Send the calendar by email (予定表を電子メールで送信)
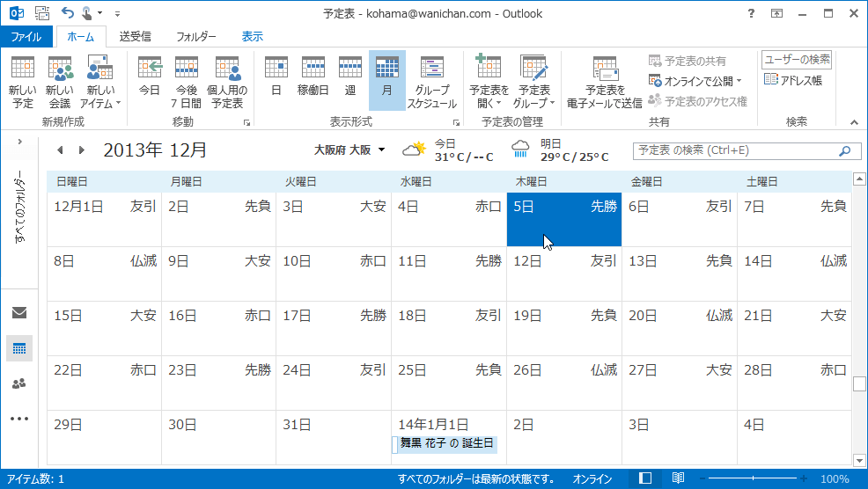The height and width of the screenshot is (489, 868). click(x=605, y=82)
